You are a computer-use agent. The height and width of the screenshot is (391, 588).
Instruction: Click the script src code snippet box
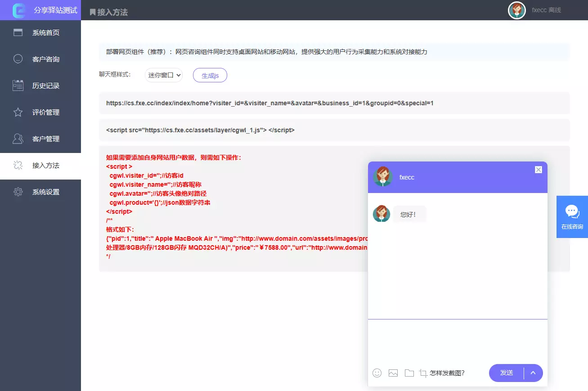pos(334,130)
